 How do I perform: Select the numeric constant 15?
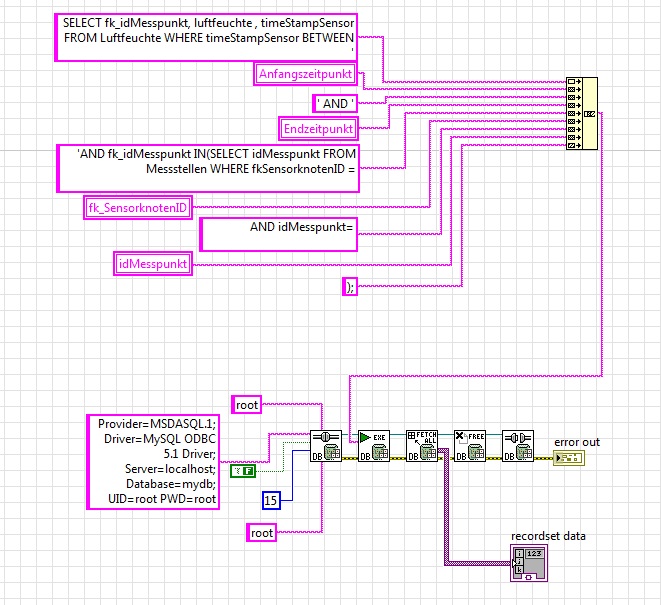click(x=271, y=500)
